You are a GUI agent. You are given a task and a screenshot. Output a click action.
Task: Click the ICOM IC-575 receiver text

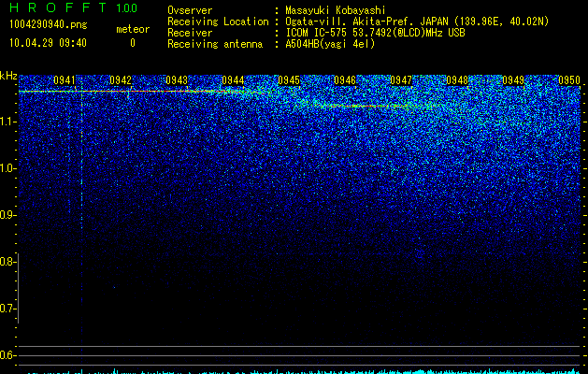pyautogui.click(x=375, y=33)
